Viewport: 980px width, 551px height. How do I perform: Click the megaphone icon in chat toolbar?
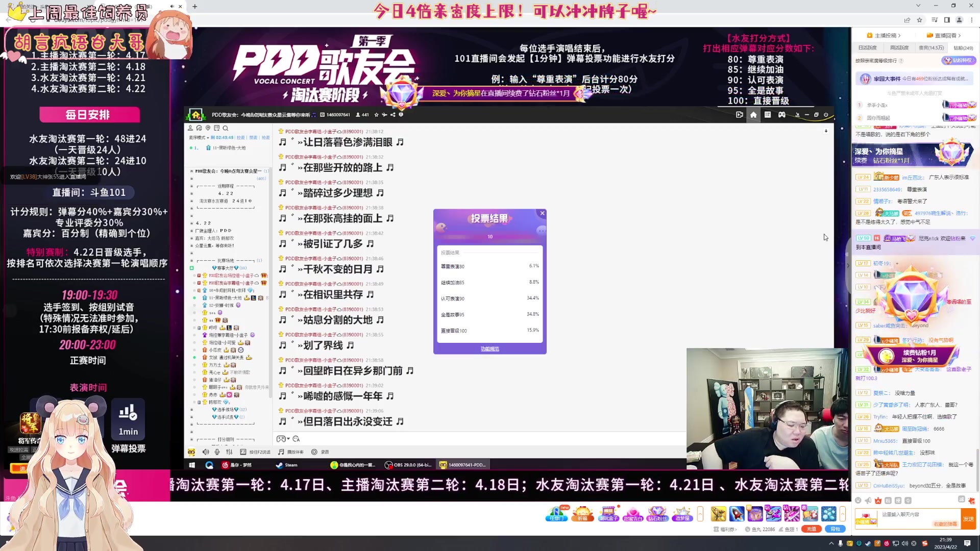pos(868,500)
